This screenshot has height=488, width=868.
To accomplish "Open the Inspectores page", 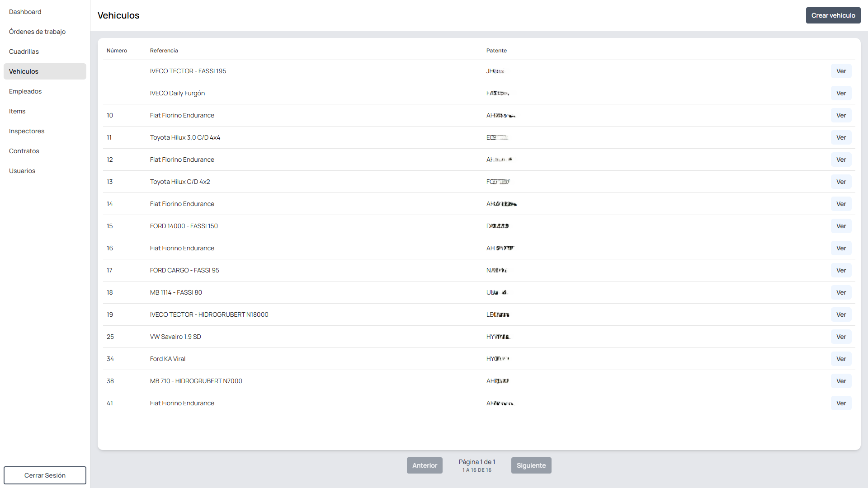I will pyautogui.click(x=45, y=131).
